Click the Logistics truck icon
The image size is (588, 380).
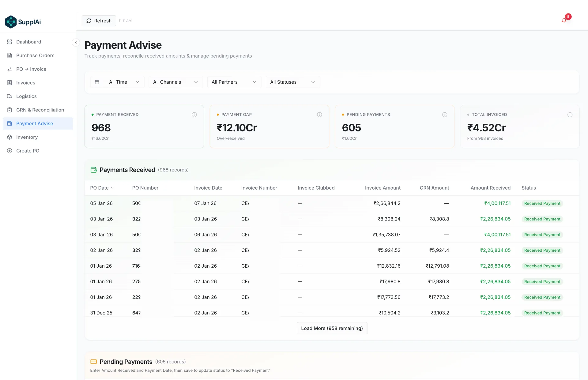[x=9, y=96]
